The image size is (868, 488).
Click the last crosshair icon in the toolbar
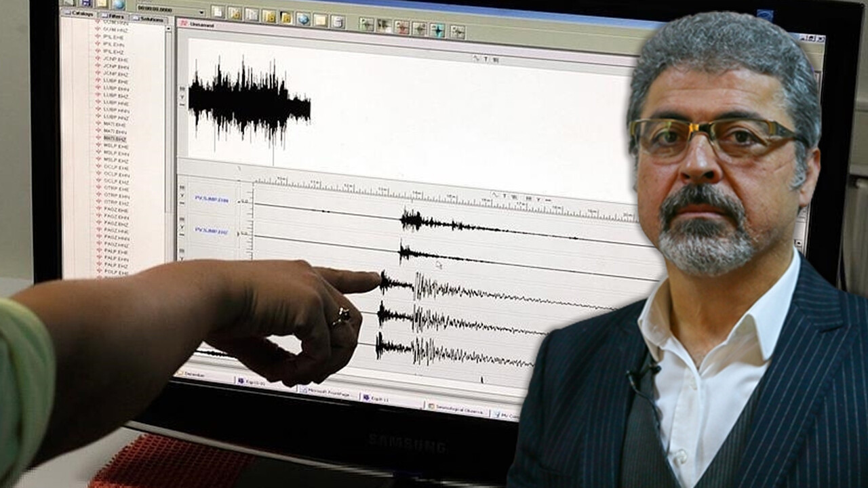458,32
